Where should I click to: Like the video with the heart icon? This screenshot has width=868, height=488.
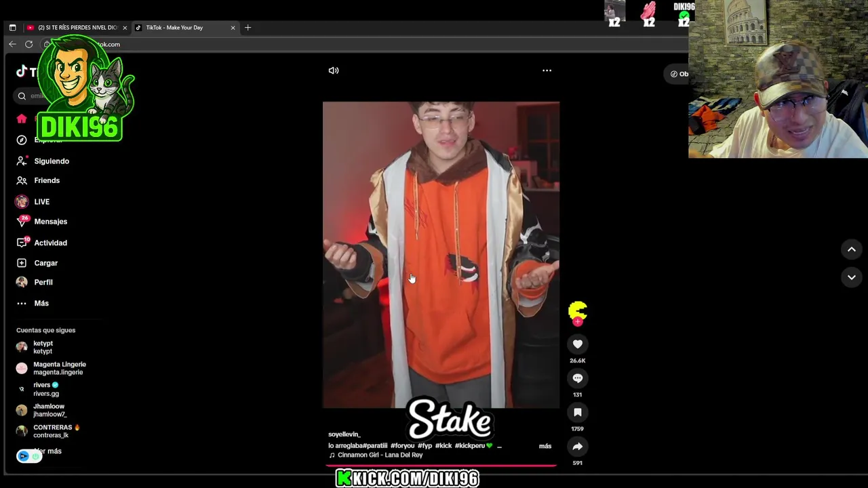tap(578, 344)
